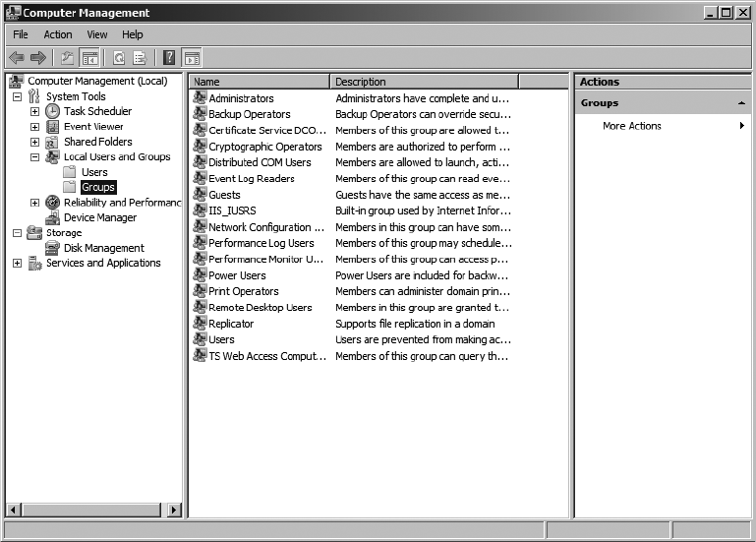Click 'Supports file replication in a domain' description
The height and width of the screenshot is (542, 756).
click(415, 324)
